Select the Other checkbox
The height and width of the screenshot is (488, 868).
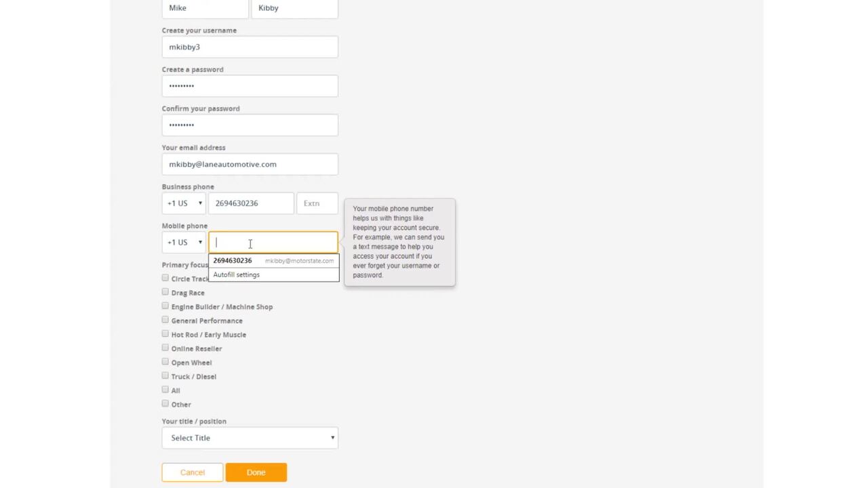coord(165,404)
